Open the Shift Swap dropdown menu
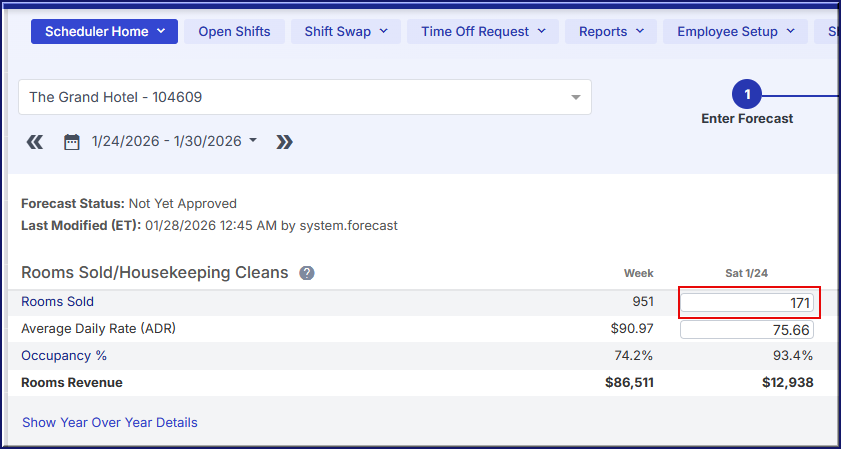 tap(346, 31)
